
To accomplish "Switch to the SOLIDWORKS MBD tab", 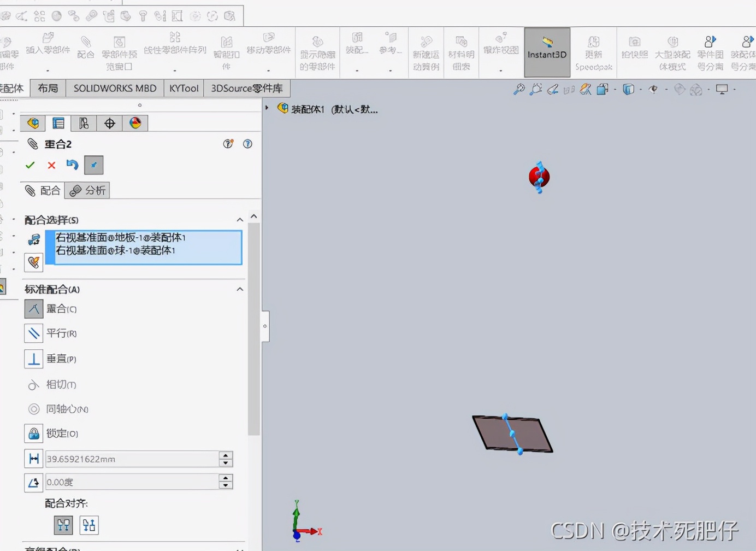I will 114,88.
